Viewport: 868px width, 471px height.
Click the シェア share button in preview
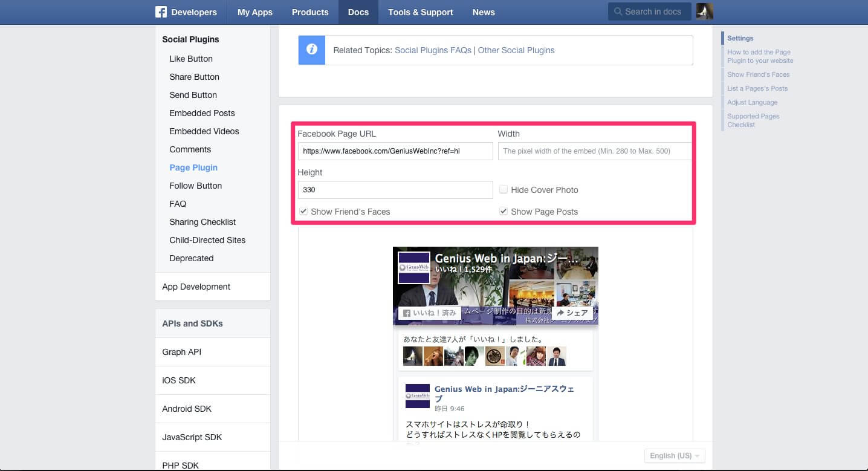572,313
